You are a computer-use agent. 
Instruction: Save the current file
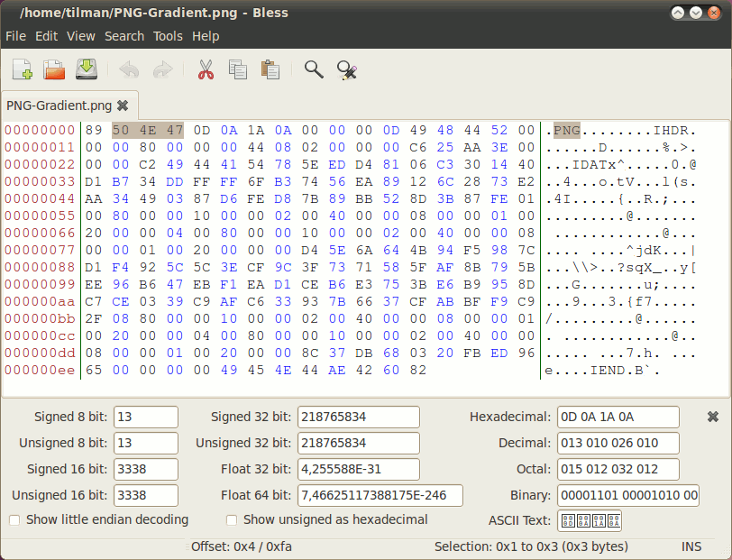[86, 69]
